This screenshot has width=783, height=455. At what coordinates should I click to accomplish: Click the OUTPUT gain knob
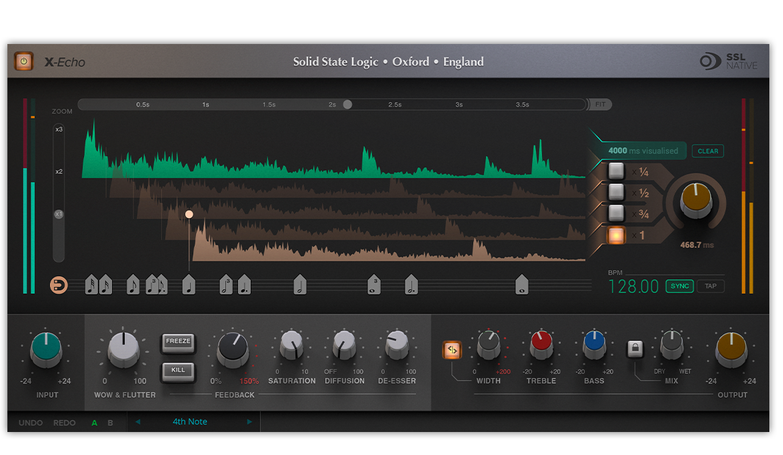coord(731,350)
